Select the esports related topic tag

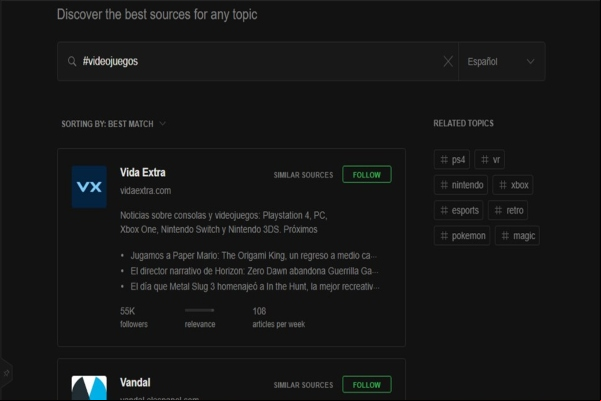459,210
